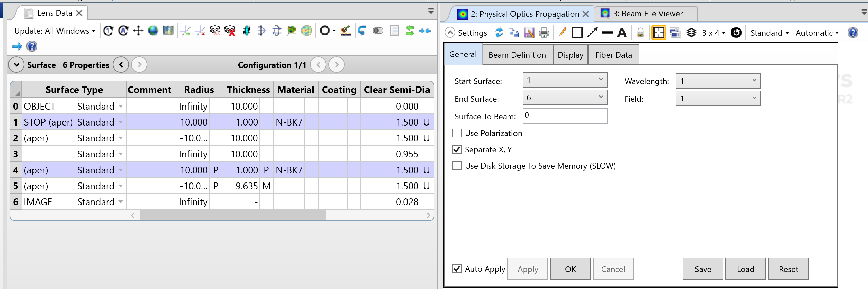The width and height of the screenshot is (868, 289).
Task: Enable Use Disk Storage To Save Memory
Action: point(457,166)
